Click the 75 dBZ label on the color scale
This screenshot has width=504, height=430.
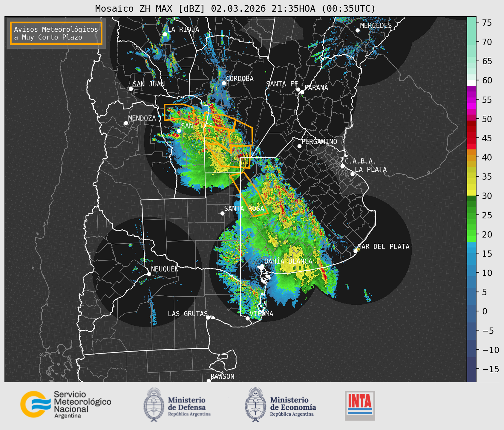tap(487, 23)
